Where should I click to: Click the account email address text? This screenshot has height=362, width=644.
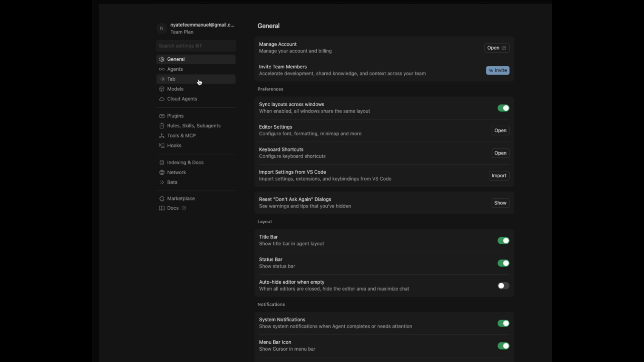202,25
